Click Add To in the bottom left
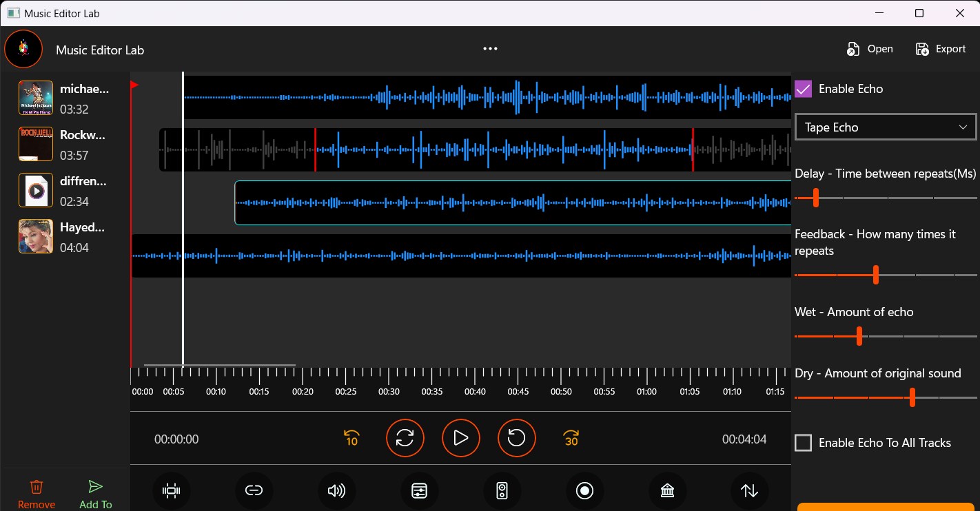Image resolution: width=980 pixels, height=511 pixels. coord(95,492)
